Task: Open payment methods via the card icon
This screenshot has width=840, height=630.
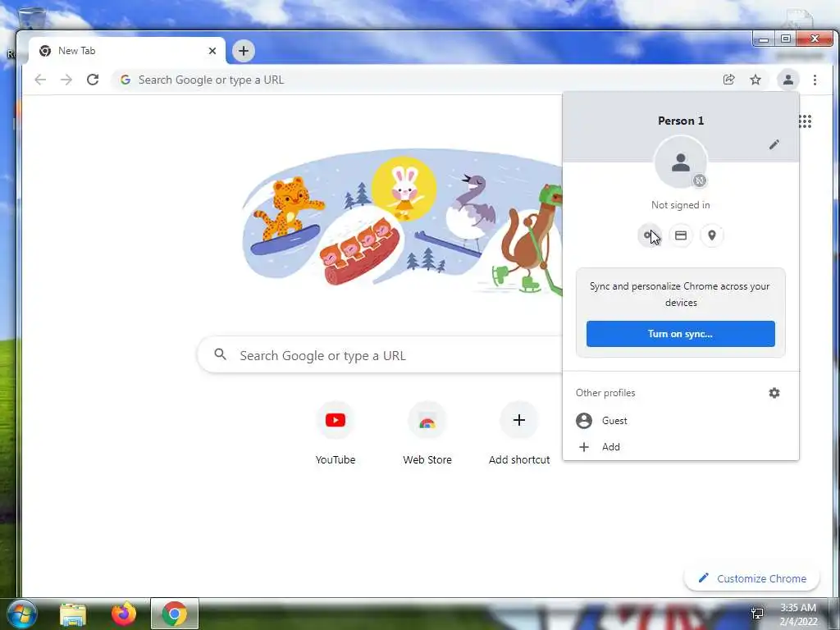Action: pos(681,235)
